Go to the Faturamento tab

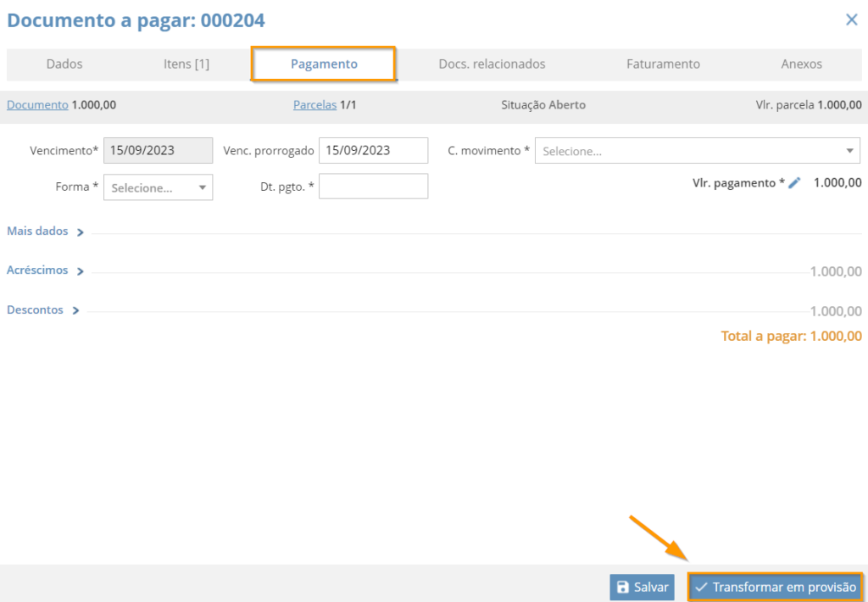pyautogui.click(x=663, y=64)
